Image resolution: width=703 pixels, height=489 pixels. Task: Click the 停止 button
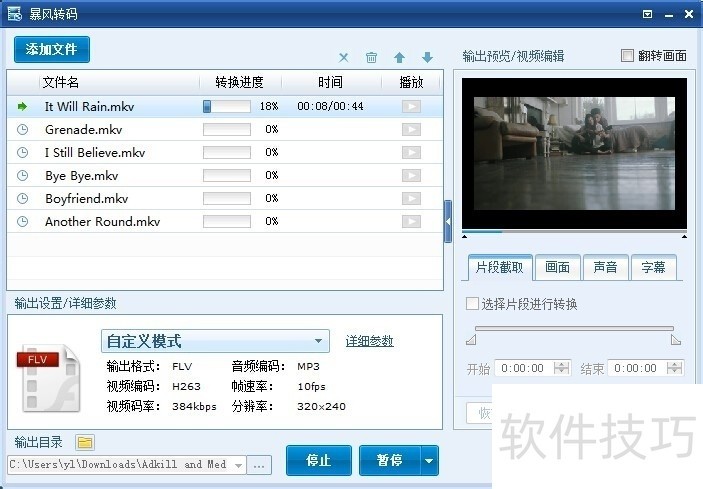point(319,460)
